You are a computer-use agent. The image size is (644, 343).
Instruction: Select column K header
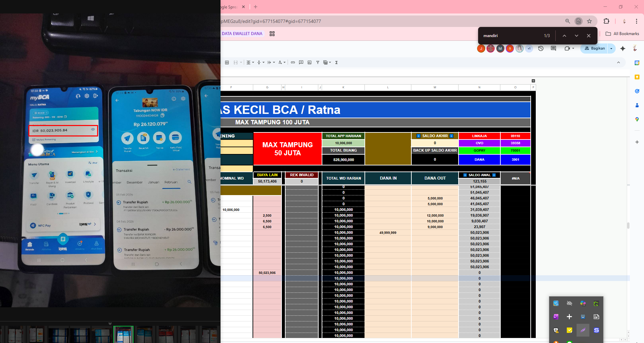(343, 88)
